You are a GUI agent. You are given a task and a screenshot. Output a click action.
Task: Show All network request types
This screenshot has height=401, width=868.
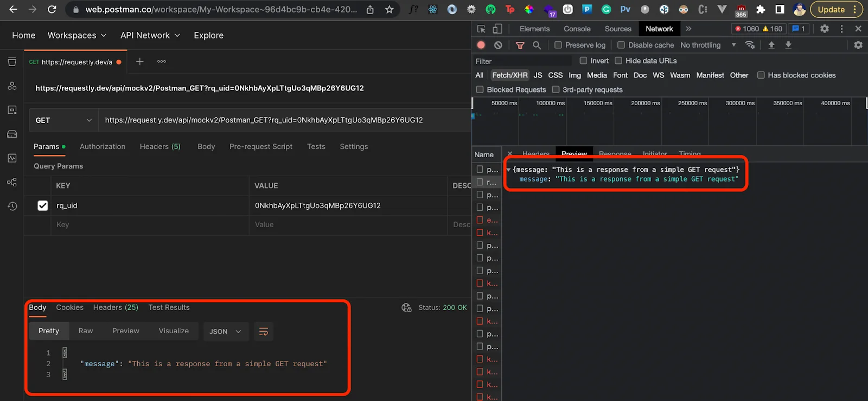[x=480, y=75]
